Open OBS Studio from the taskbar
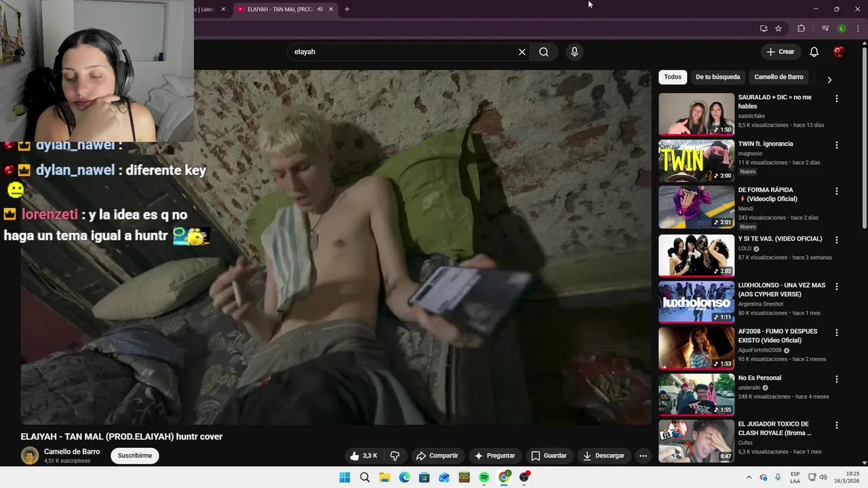The width and height of the screenshot is (868, 488). (x=524, y=477)
